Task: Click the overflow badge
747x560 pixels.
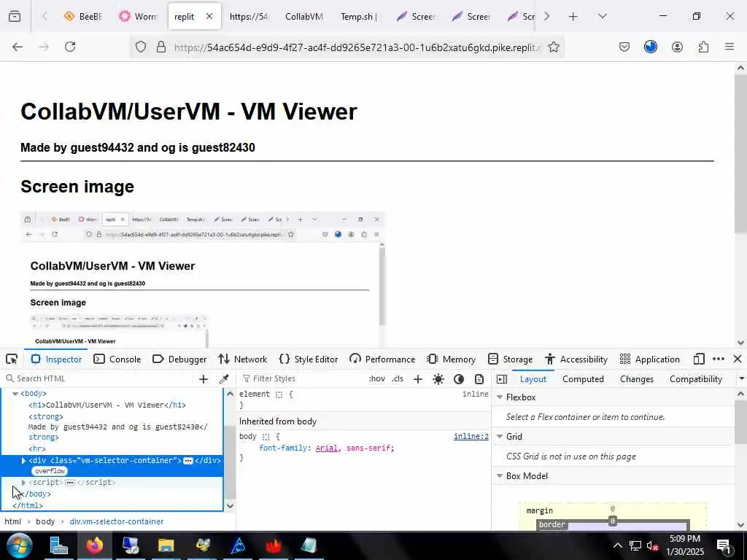Action: [50, 471]
